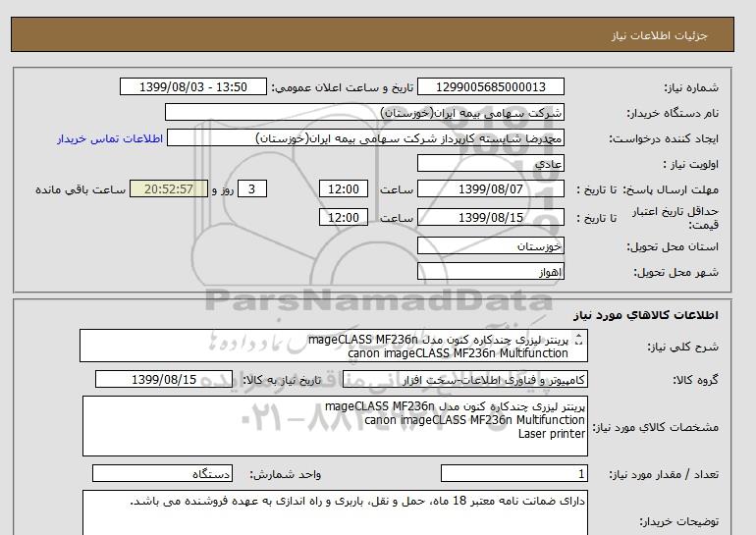Click the text ساعت باقی مانده

tap(81, 189)
